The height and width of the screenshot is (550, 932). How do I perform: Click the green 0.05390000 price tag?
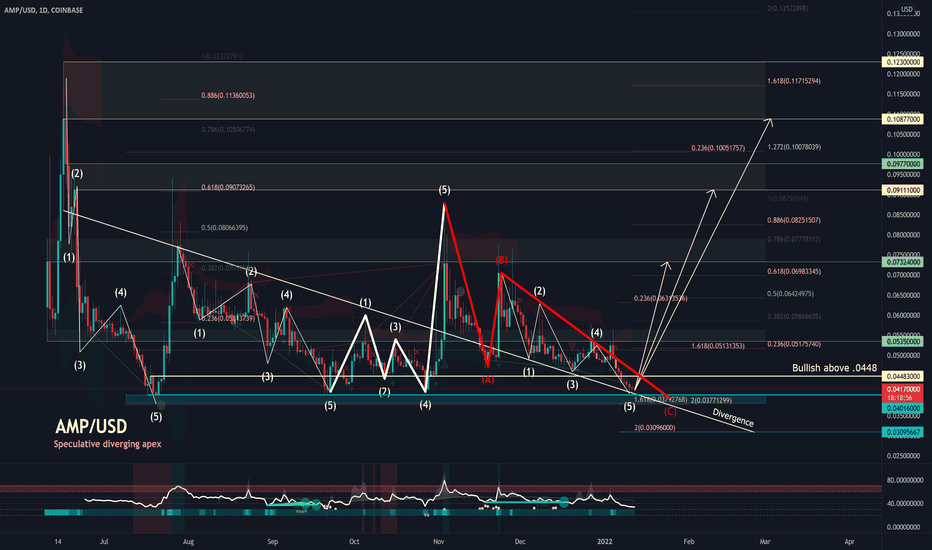pos(903,342)
